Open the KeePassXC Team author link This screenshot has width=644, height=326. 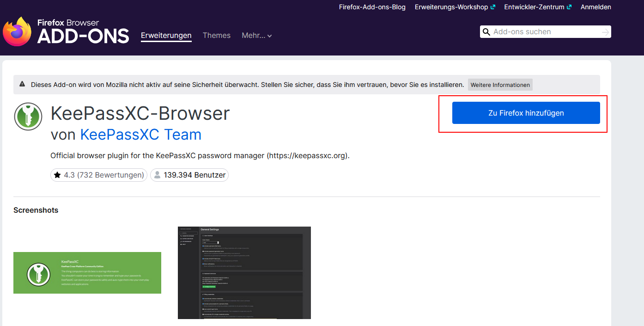point(140,135)
